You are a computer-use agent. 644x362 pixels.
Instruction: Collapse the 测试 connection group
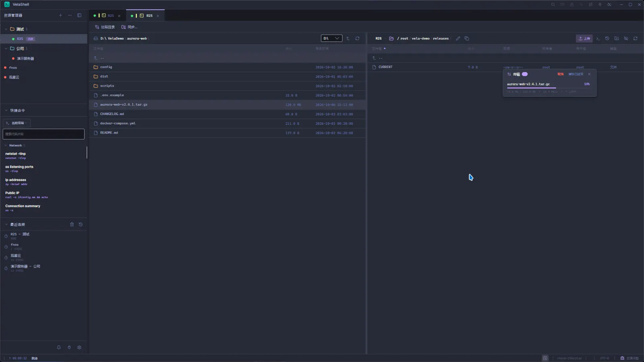[6, 29]
